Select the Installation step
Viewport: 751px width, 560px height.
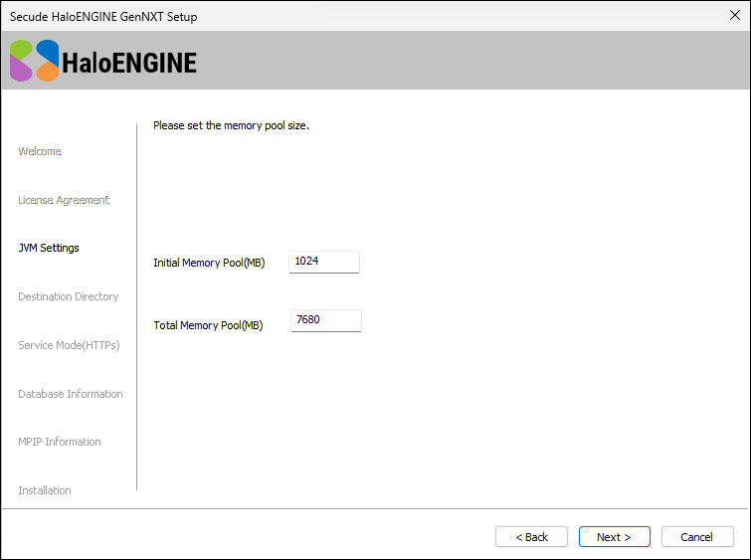(x=45, y=490)
